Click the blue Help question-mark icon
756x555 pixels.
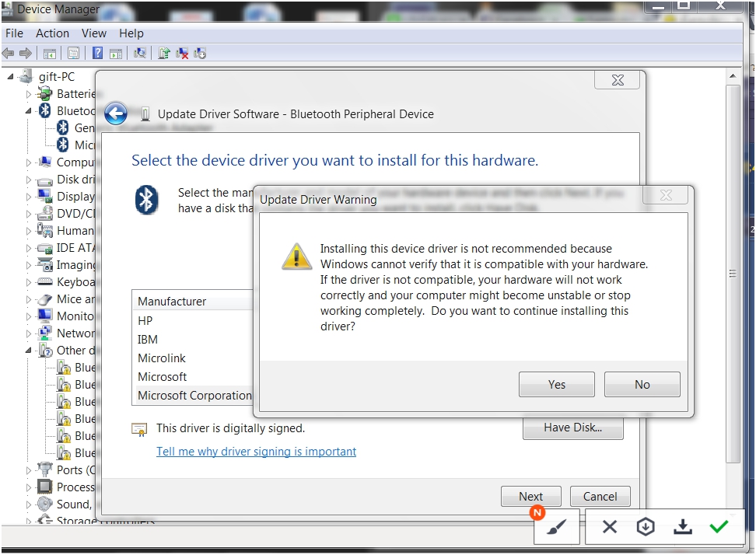pos(97,53)
